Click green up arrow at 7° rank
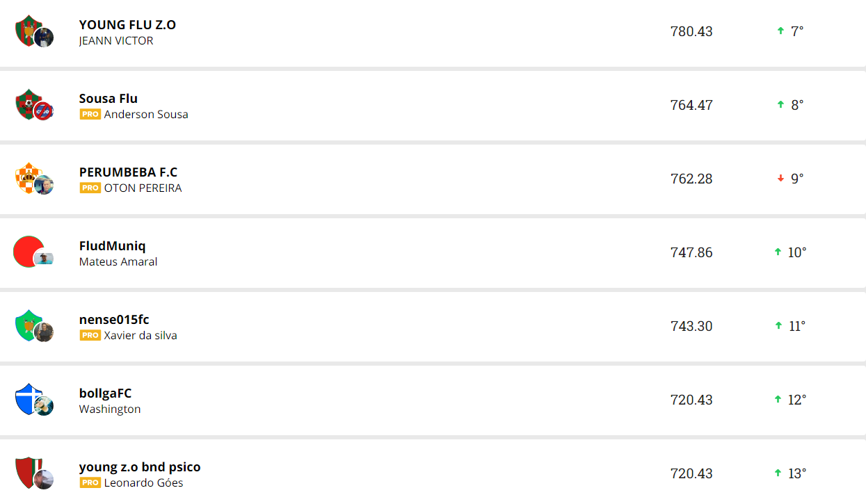 pyautogui.click(x=780, y=31)
